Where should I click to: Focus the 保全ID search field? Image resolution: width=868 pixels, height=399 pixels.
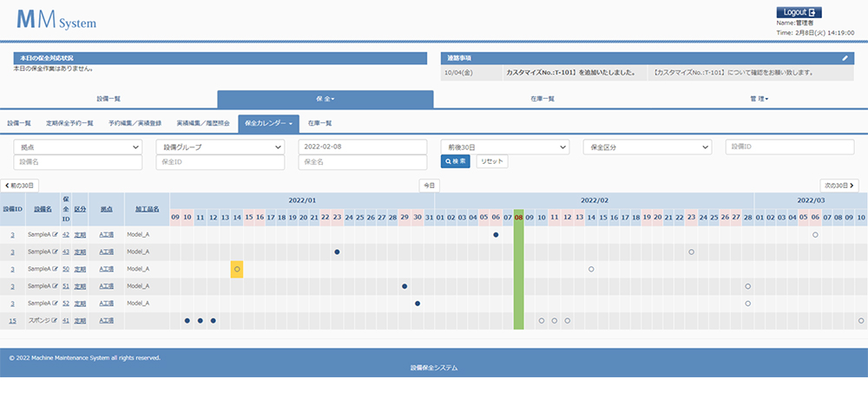click(220, 162)
